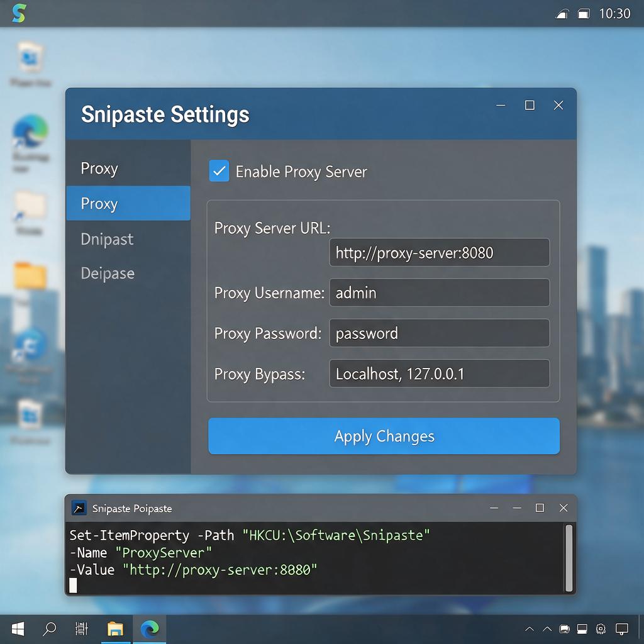Viewport: 644px width, 644px height.
Task: Open the yellow folder icon on the desktop
Action: tap(30, 275)
